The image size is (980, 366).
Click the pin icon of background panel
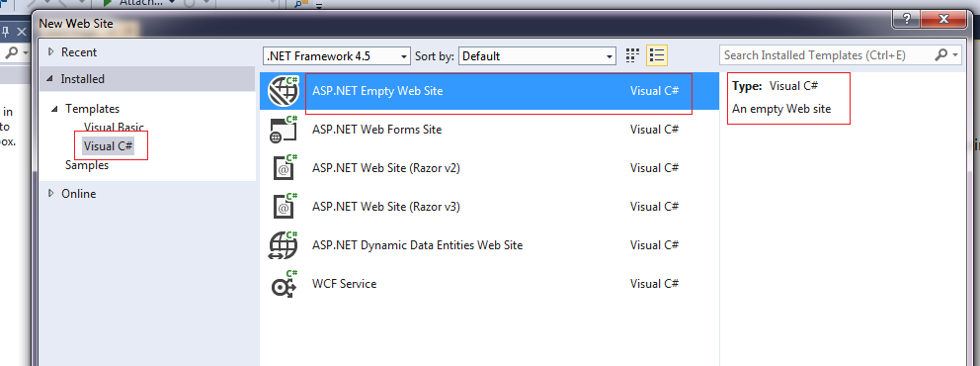[x=5, y=32]
